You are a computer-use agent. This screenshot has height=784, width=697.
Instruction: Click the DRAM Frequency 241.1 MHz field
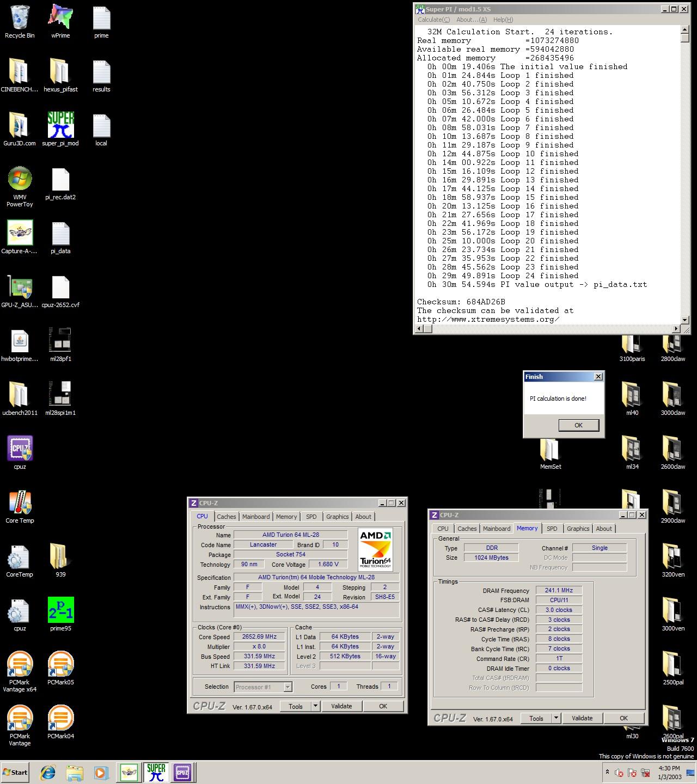pos(559,591)
